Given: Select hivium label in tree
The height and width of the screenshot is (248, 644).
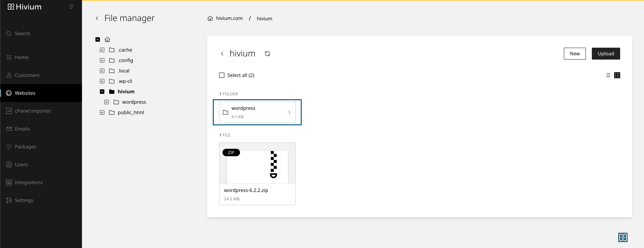Looking at the screenshot, I should click(126, 92).
